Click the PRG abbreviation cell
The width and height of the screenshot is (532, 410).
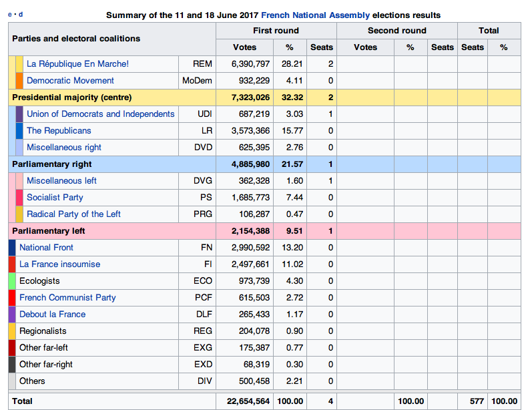click(197, 214)
